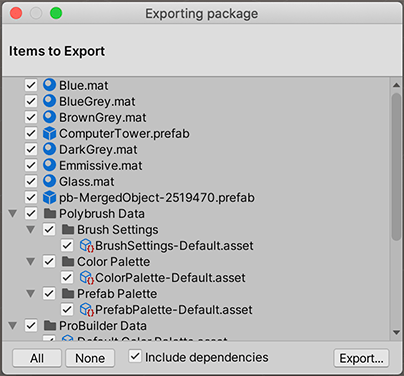
Task: Click the Polybrush Data folder icon
Action: tap(50, 213)
